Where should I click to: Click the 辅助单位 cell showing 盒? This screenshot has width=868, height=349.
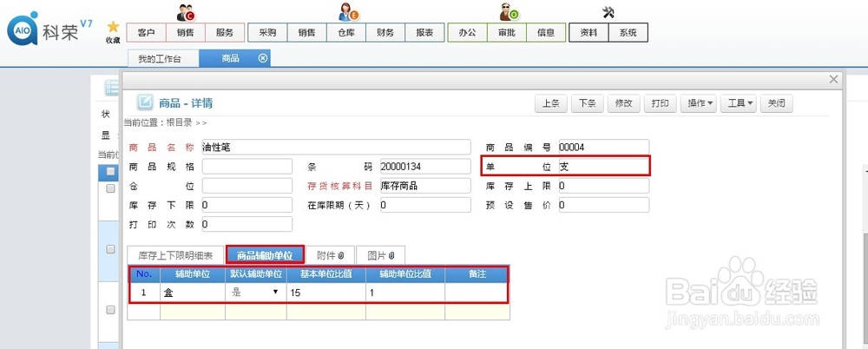point(193,293)
